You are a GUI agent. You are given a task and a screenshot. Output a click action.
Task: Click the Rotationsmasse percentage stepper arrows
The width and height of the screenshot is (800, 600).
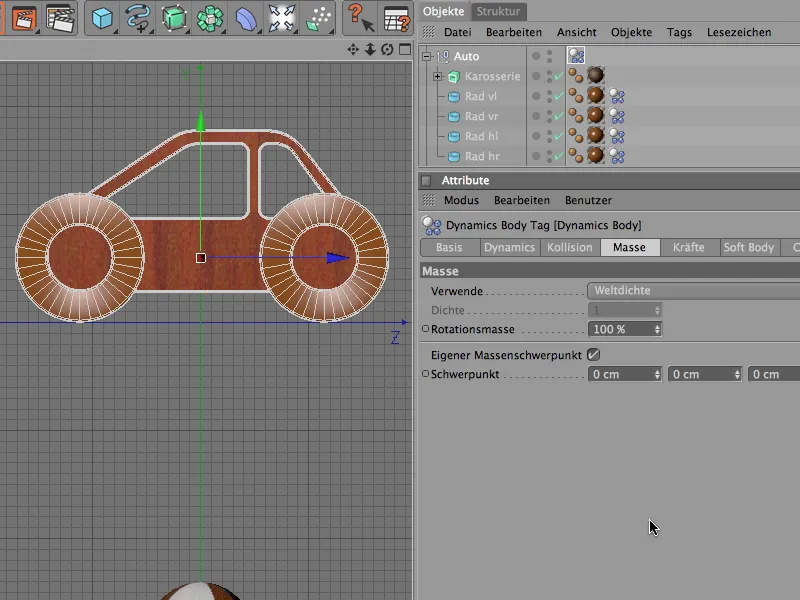click(x=656, y=329)
